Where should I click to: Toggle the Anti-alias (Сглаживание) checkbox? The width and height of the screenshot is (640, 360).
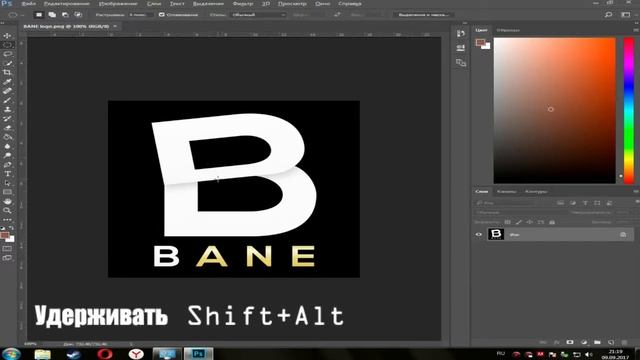[x=162, y=15]
